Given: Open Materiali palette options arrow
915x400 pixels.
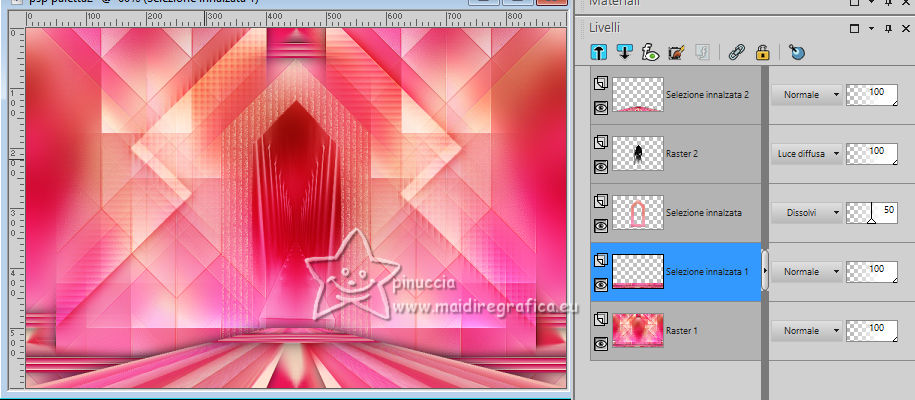Looking at the screenshot, I should (x=871, y=2).
